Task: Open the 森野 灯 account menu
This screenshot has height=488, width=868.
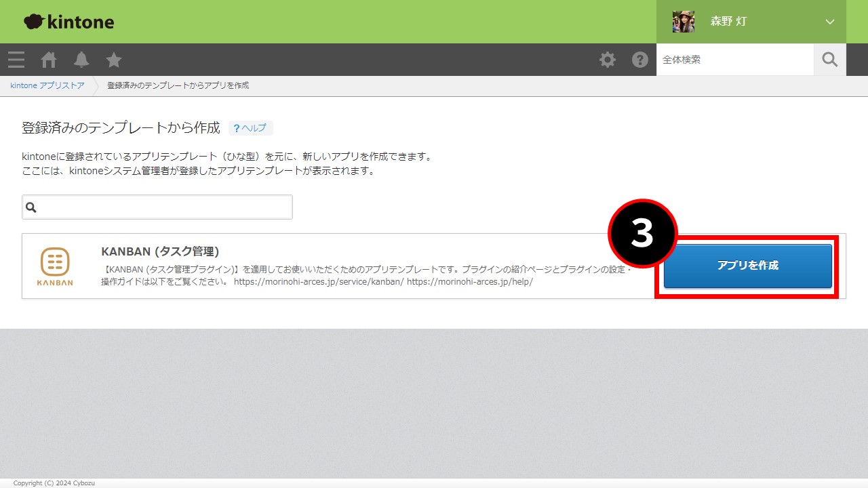Action: coord(728,22)
